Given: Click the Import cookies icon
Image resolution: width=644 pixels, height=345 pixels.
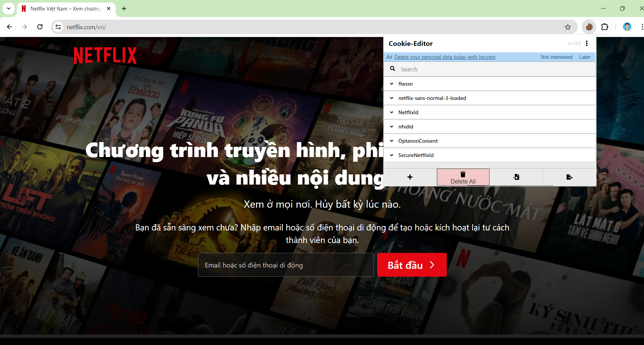Looking at the screenshot, I should click(x=516, y=177).
